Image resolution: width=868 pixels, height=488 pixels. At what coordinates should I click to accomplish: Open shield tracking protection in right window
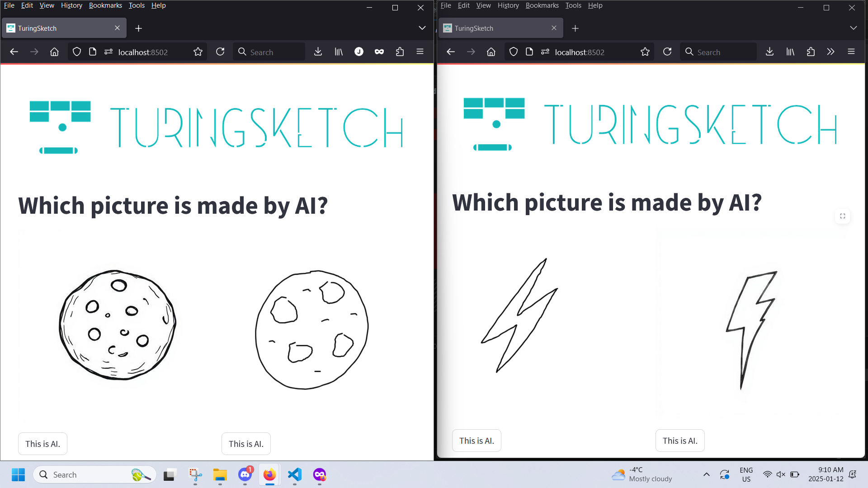(514, 52)
